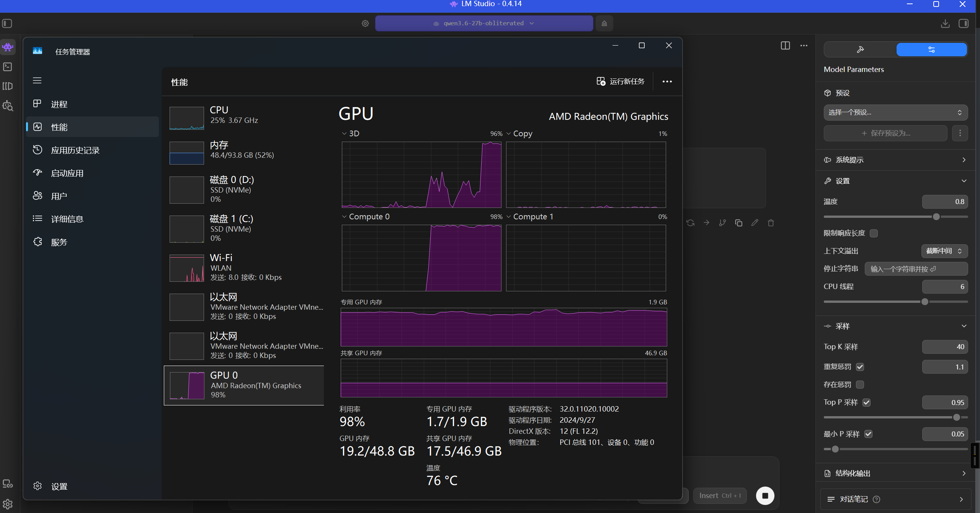
Task: Click the continue arrow icon under the message
Action: (707, 223)
